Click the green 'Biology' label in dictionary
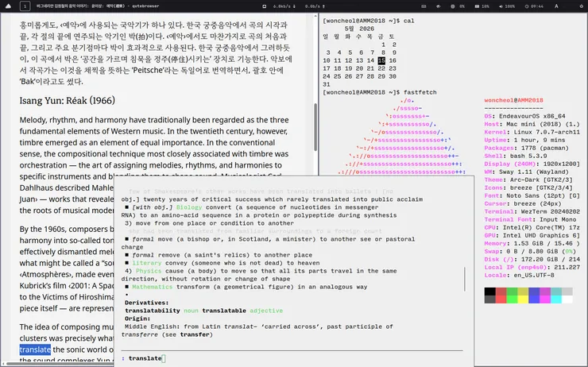The width and height of the screenshot is (588, 367). [189, 207]
